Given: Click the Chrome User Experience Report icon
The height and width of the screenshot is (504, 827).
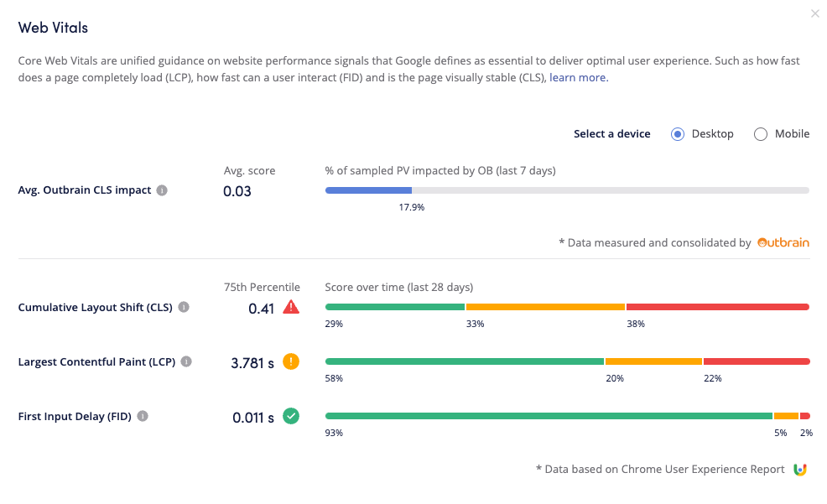Looking at the screenshot, I should coord(800,470).
